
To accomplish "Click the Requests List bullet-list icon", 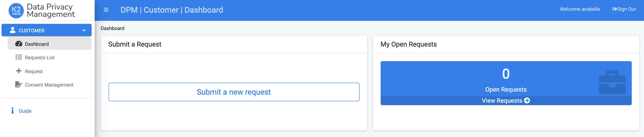I will click(x=19, y=57).
